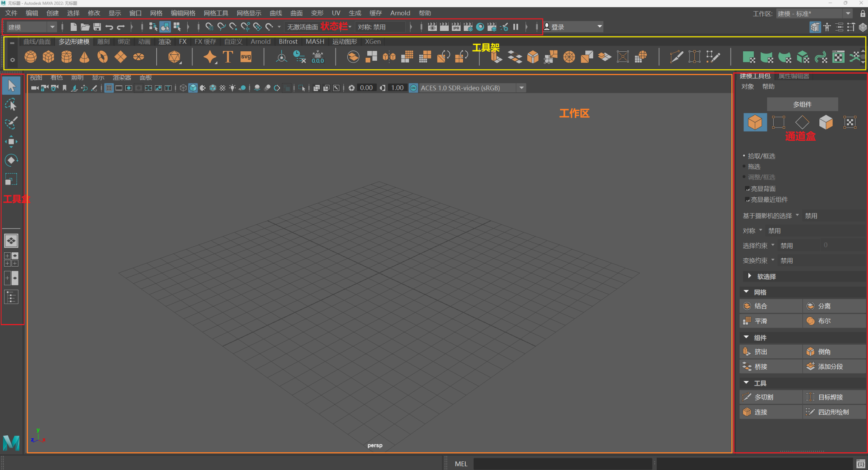Open the 编辑网格 menu

coord(183,13)
